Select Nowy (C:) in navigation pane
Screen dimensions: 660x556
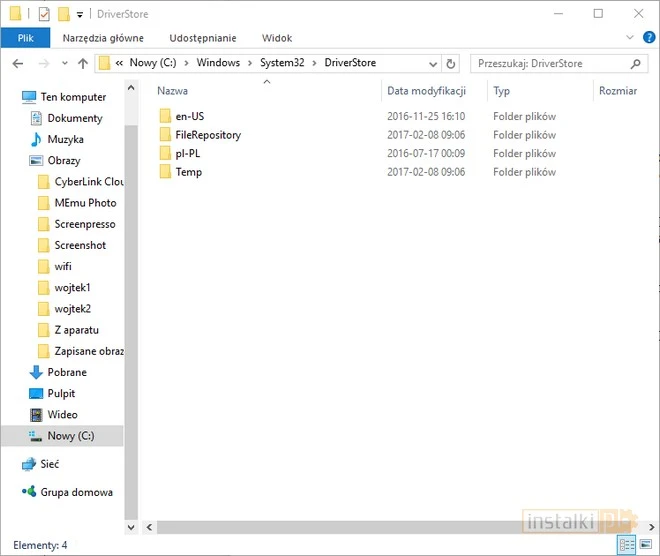tap(70, 436)
